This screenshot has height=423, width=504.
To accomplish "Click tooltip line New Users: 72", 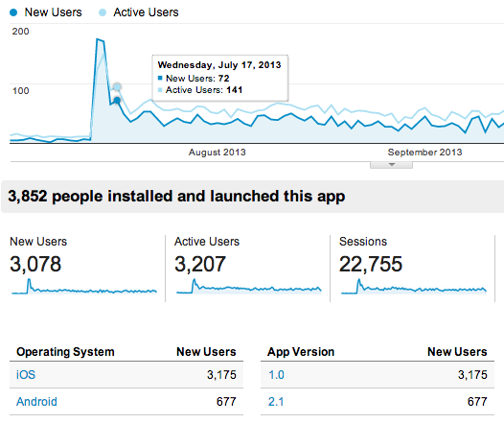I will pos(194,78).
